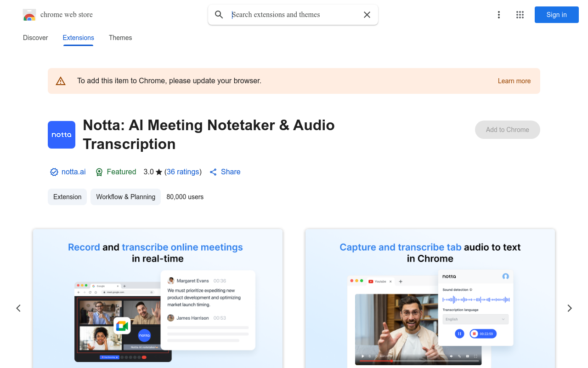Image resolution: width=588 pixels, height=368 pixels.
Task: Open the Google apps grid
Action: [520, 15]
